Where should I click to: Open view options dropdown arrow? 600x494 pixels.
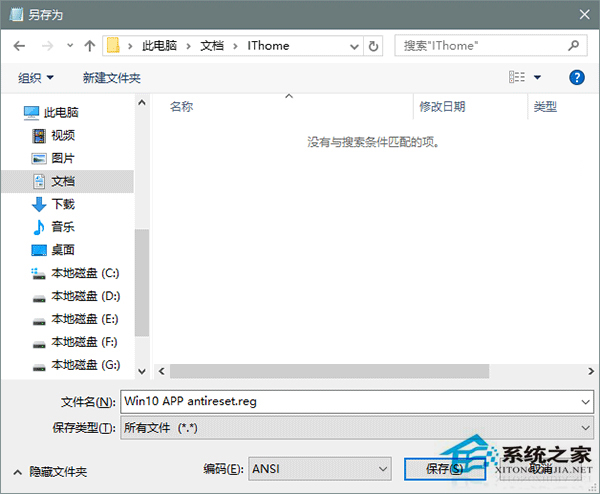537,77
